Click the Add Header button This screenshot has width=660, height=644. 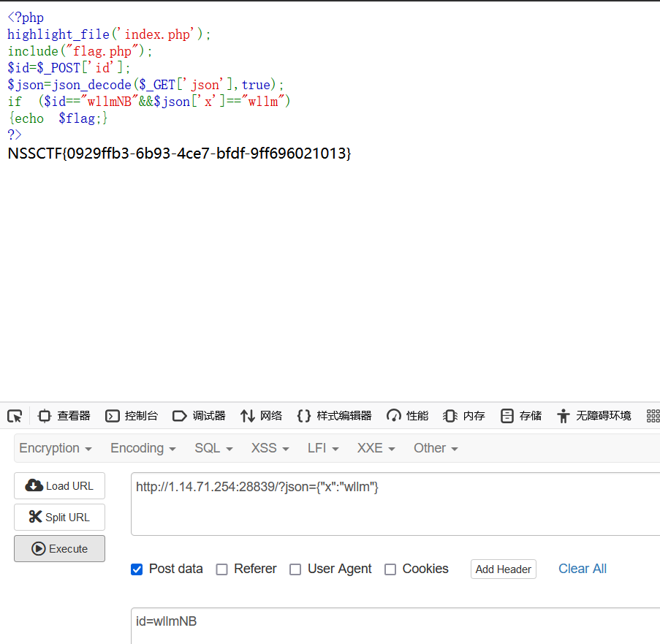tap(504, 569)
